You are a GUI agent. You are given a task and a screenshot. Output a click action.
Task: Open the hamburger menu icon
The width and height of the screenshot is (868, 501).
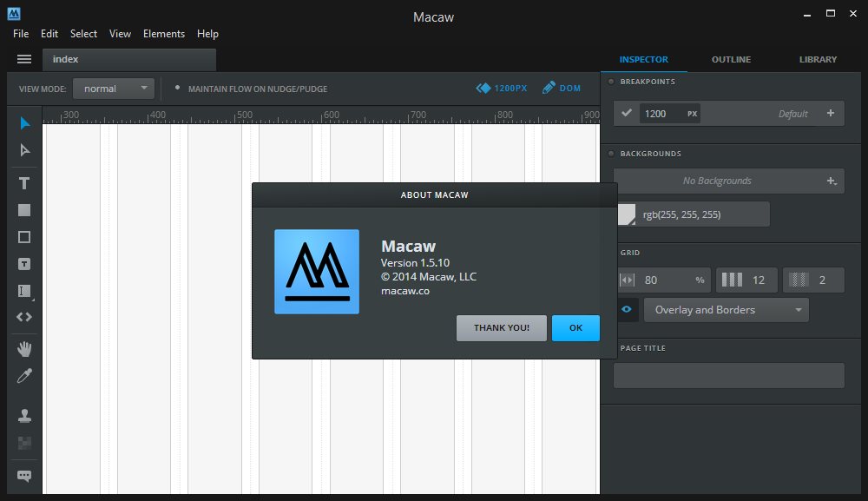(x=24, y=59)
